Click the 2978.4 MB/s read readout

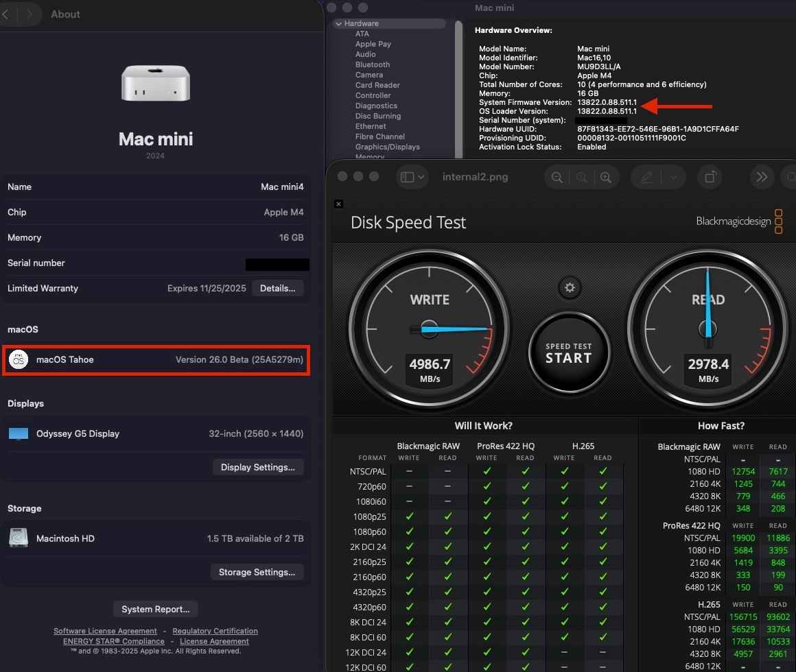tap(708, 370)
